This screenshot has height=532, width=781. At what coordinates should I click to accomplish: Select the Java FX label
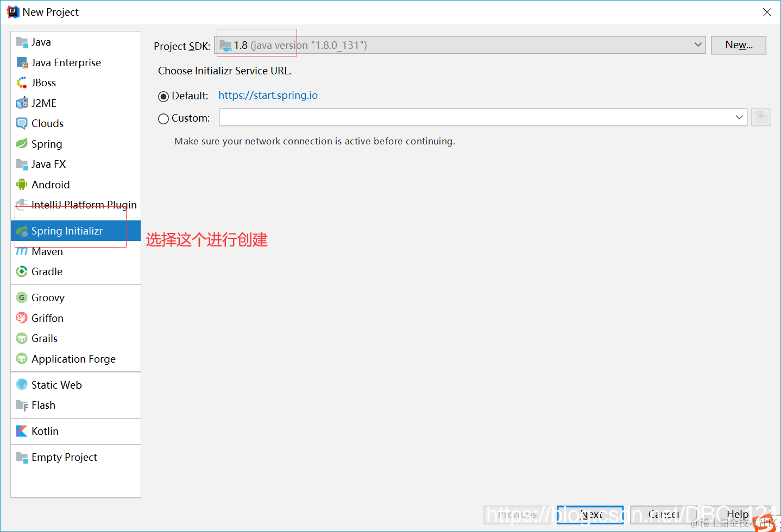[x=48, y=164]
